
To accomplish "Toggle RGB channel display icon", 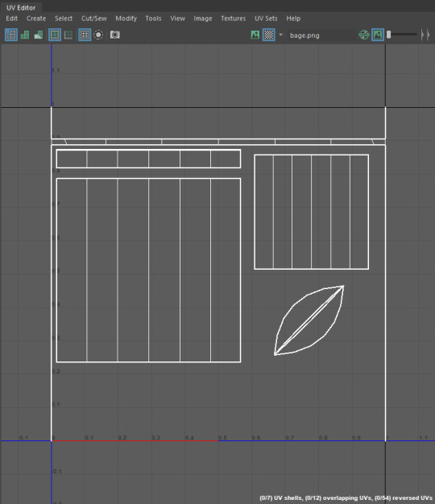I will coord(364,35).
